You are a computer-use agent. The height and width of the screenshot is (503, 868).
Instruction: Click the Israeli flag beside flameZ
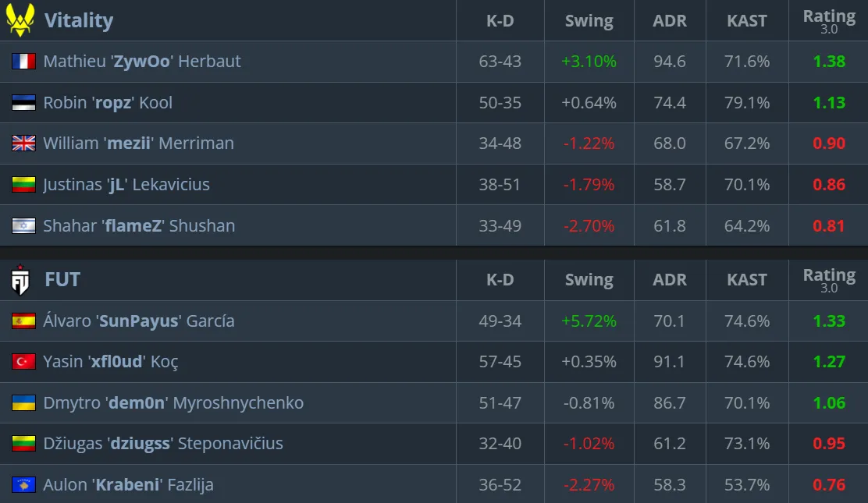click(23, 226)
